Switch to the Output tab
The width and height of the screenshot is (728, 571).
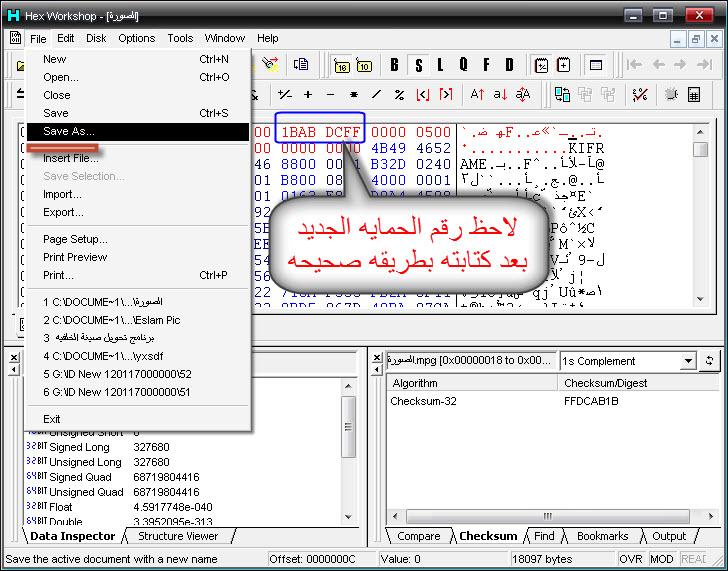click(x=669, y=536)
